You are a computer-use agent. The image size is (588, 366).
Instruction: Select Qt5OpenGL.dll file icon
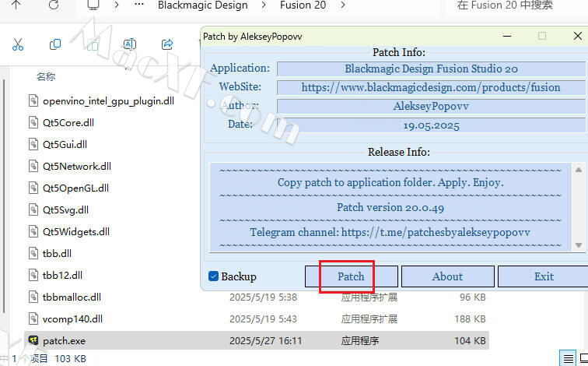point(33,188)
